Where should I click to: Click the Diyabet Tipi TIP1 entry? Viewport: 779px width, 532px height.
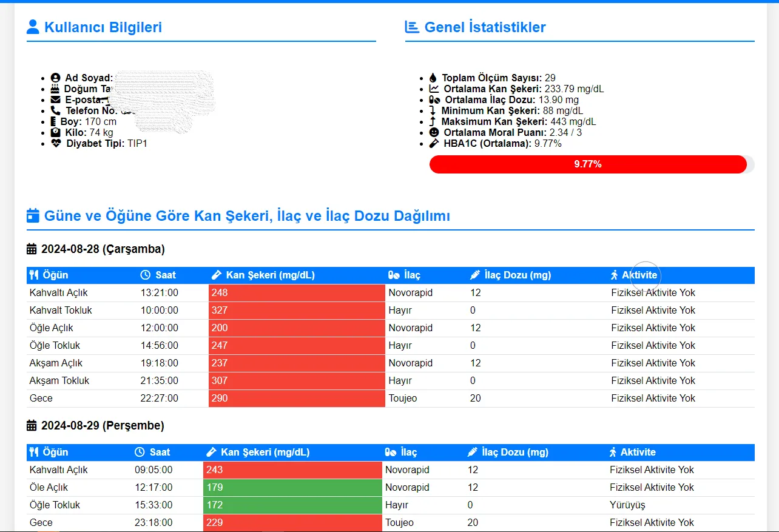coord(99,144)
